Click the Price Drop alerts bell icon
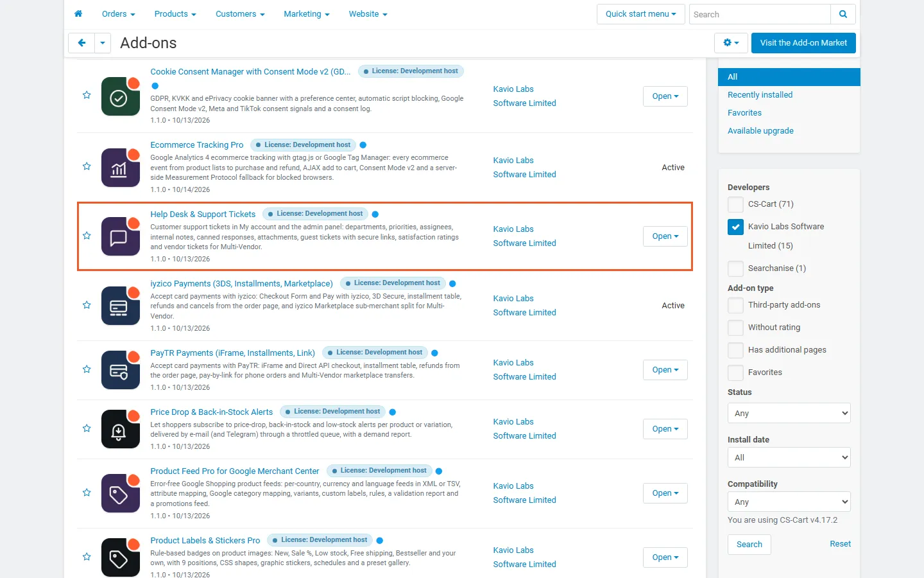The height and width of the screenshot is (578, 924). 121,429
